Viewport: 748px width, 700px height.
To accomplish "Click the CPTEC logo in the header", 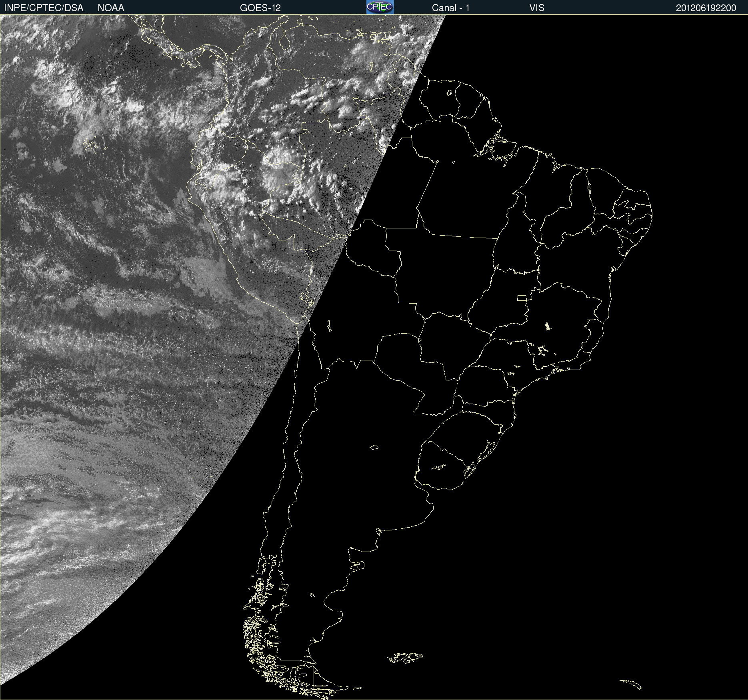I will coord(380,7).
